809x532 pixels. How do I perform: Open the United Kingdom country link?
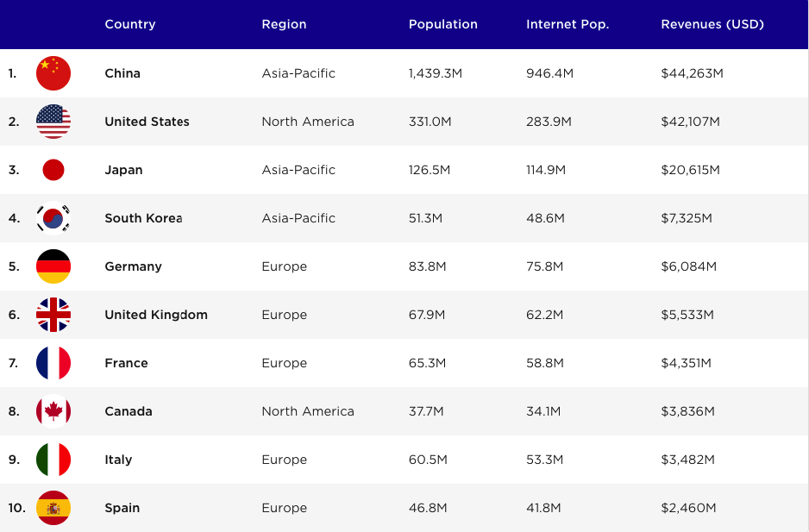pyautogui.click(x=156, y=315)
